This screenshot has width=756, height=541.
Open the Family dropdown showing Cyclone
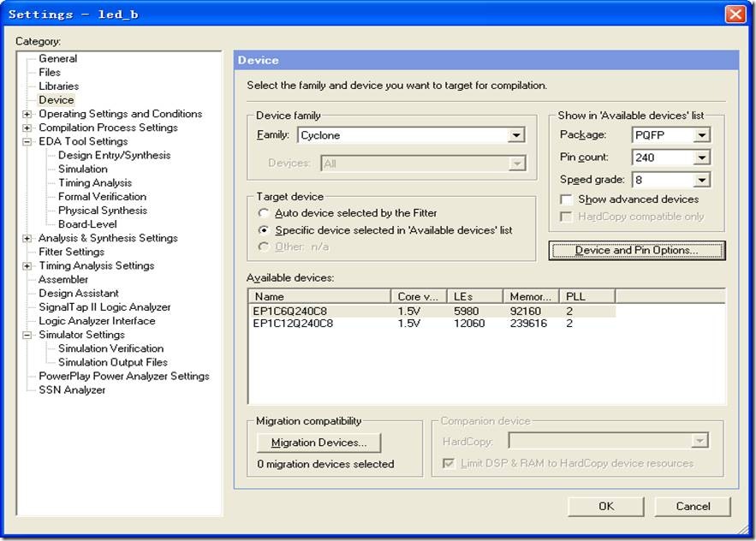(x=515, y=135)
